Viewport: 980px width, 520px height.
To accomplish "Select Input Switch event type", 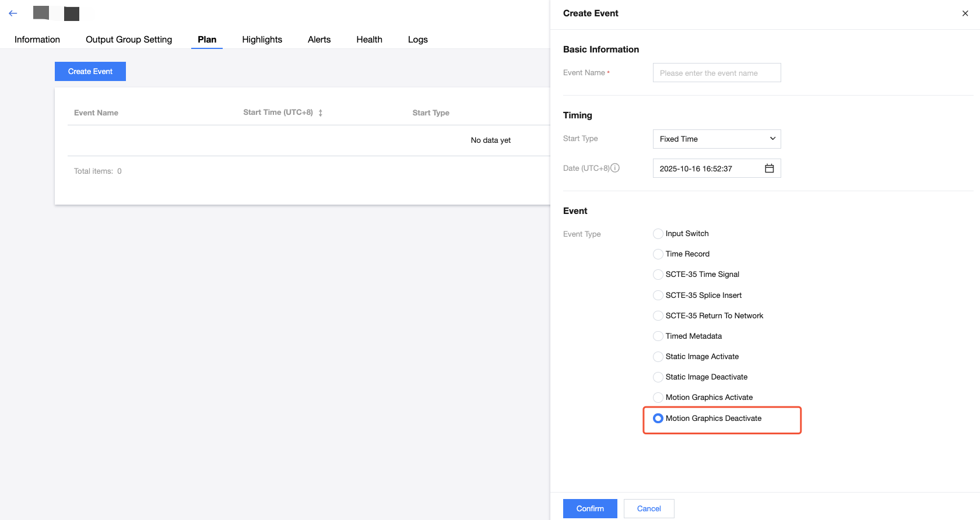I will pyautogui.click(x=658, y=234).
